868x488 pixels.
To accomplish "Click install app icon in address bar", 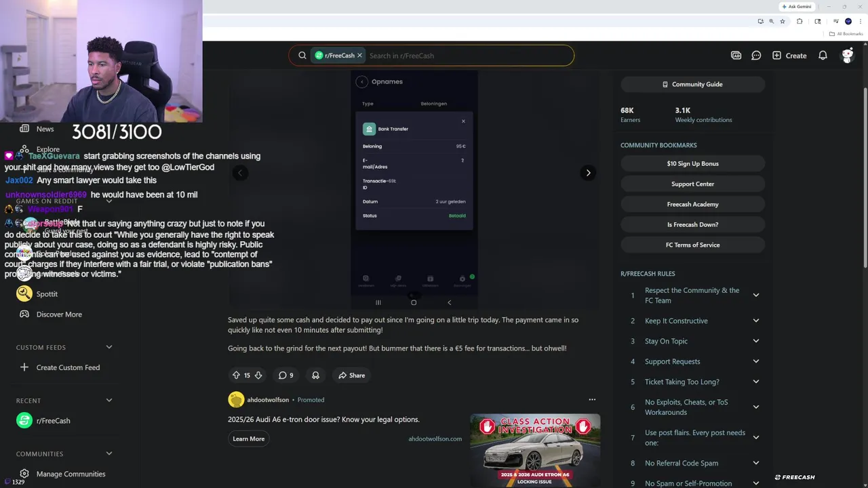I will pyautogui.click(x=760, y=21).
